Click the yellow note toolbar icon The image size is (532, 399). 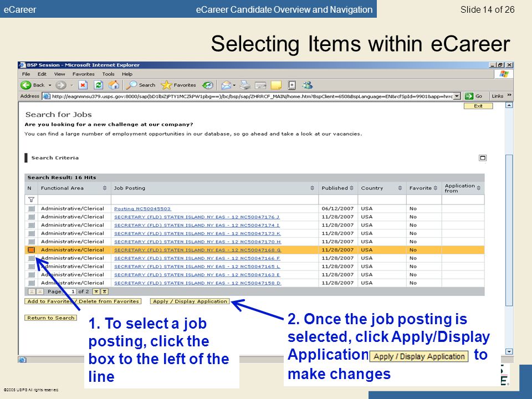pyautogui.click(x=276, y=85)
